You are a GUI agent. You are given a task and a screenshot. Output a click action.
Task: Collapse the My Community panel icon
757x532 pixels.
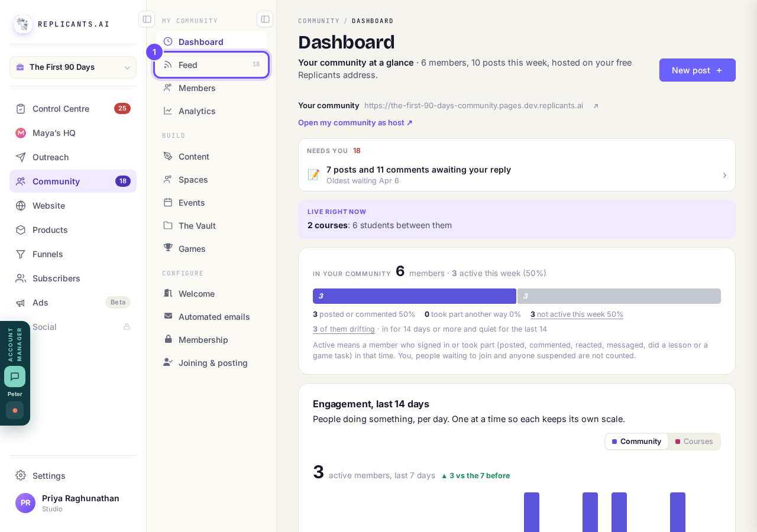pos(265,19)
